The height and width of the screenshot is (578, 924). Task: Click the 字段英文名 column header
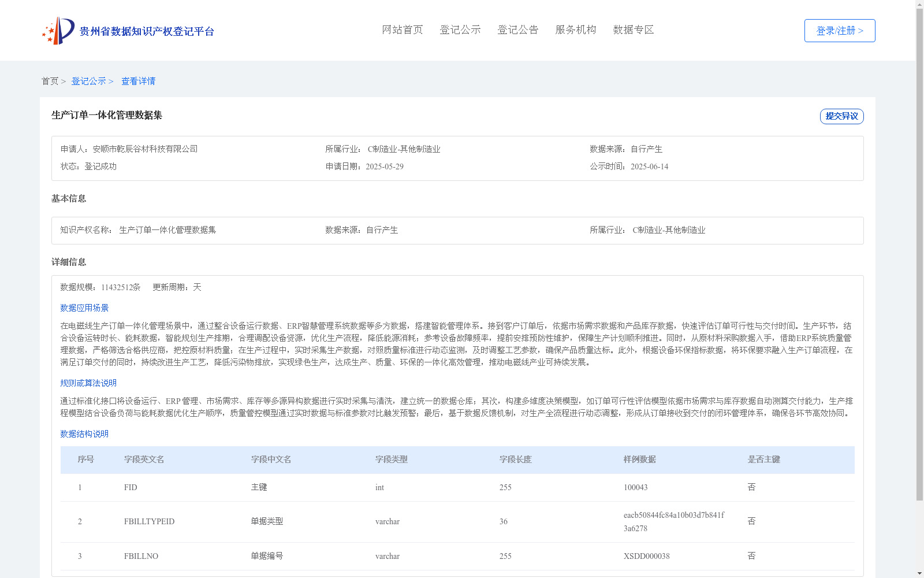[144, 460]
